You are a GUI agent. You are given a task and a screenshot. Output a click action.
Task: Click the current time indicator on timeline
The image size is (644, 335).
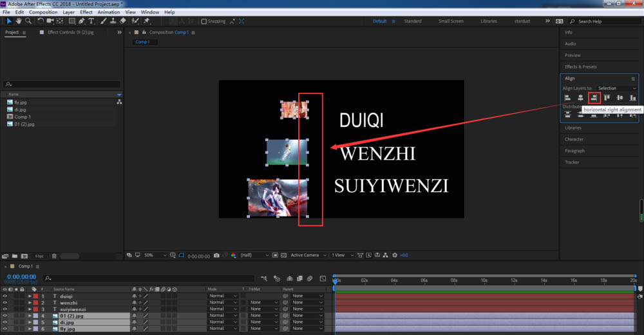[x=335, y=281]
